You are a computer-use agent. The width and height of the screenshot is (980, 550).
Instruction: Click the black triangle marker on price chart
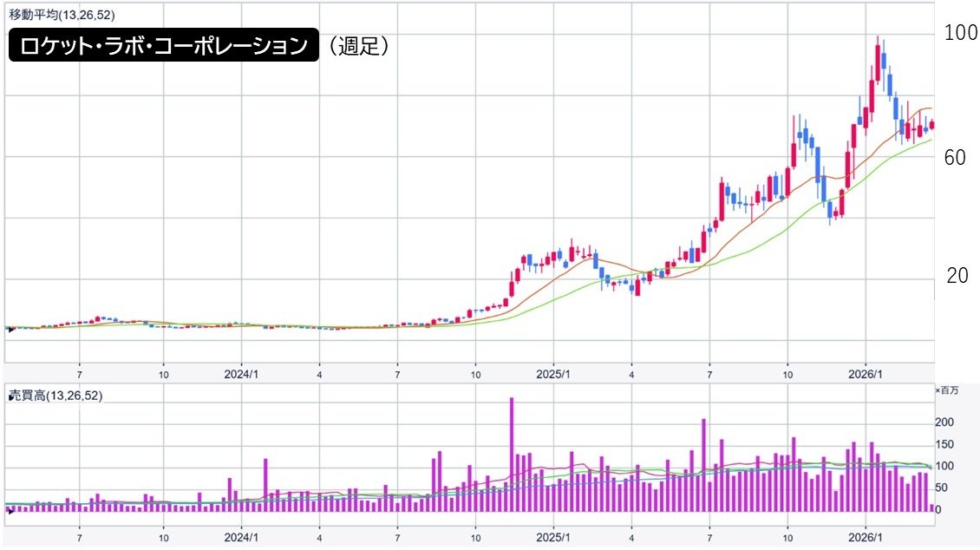click(x=9, y=329)
